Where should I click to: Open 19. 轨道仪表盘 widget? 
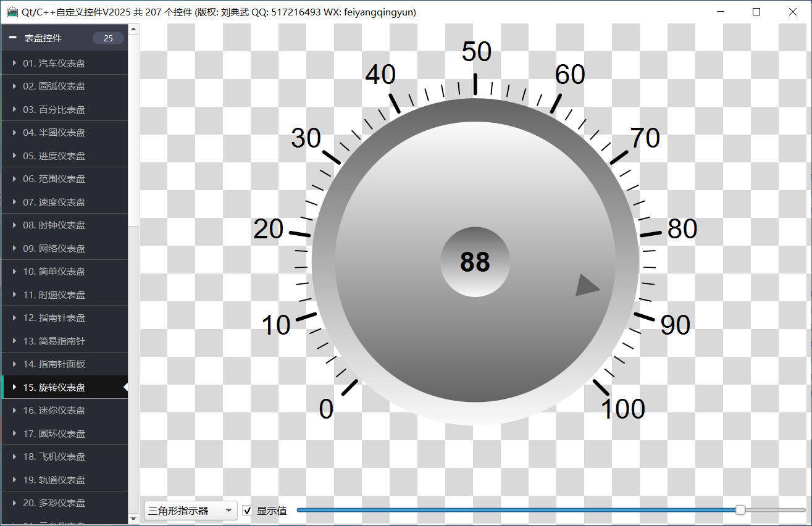click(x=64, y=480)
